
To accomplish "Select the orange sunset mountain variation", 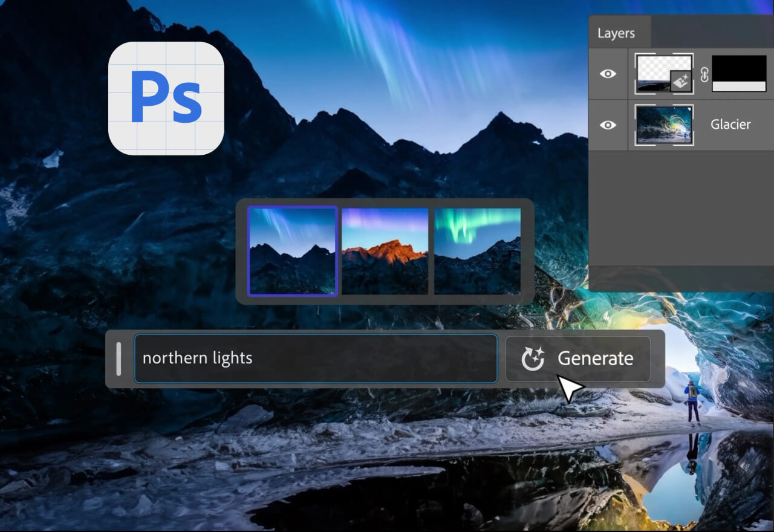I will pos(385,250).
